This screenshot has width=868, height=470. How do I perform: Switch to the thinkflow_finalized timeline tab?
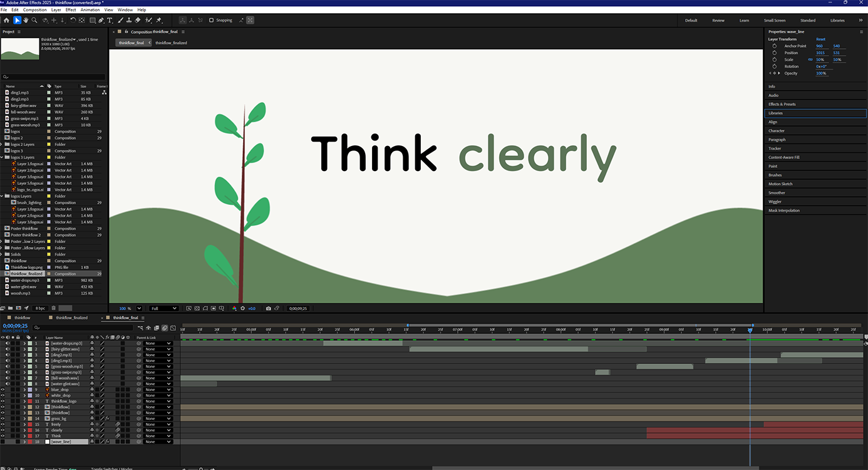[x=72, y=318]
